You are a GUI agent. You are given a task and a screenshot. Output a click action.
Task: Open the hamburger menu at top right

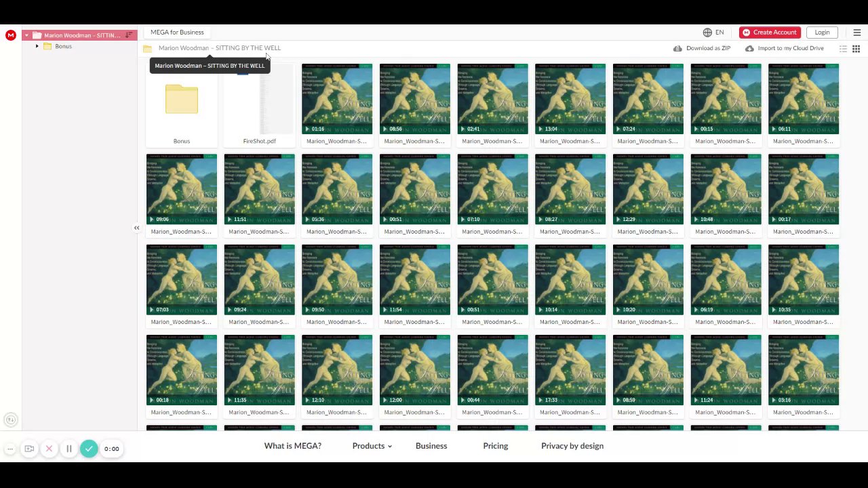(856, 33)
